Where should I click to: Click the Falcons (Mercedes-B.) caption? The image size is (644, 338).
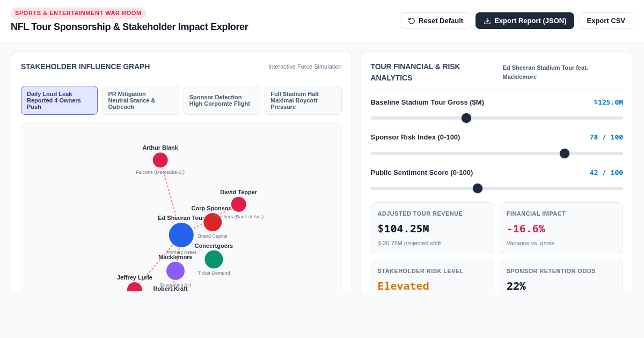coord(160,172)
